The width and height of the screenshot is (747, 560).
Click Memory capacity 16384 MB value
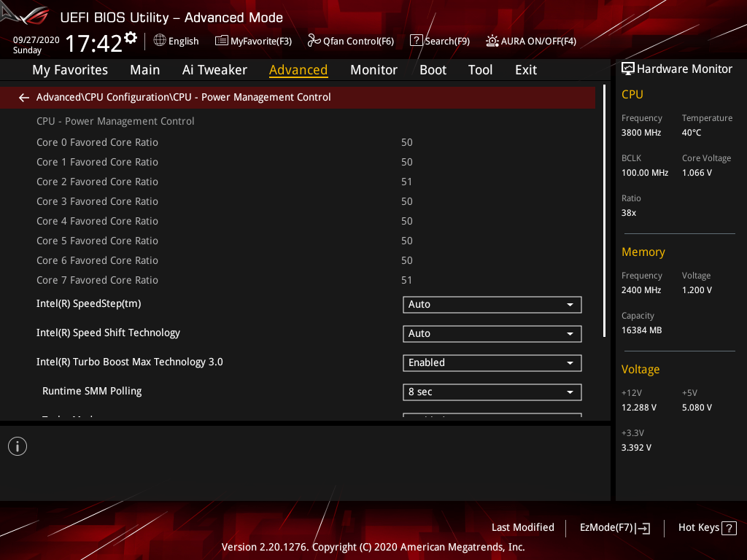[642, 330]
